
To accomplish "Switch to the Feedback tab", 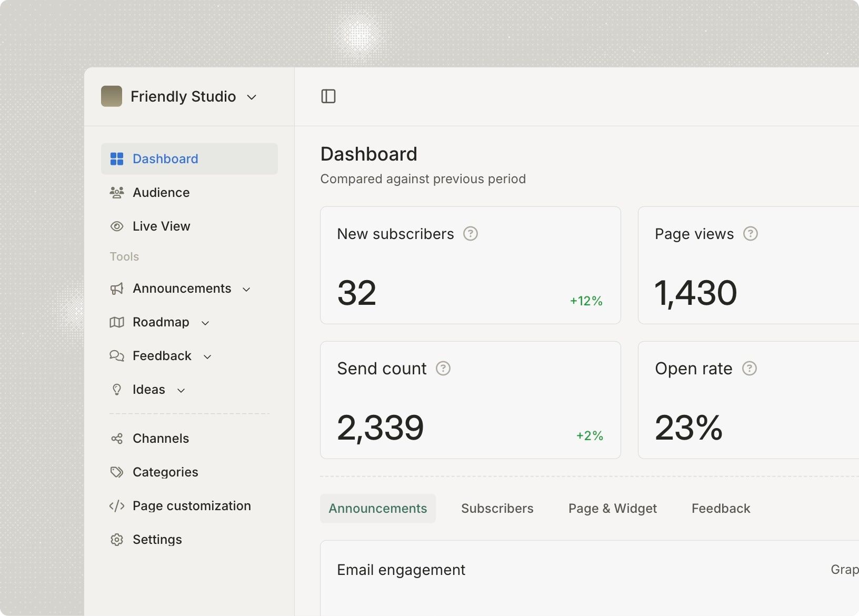I will pos(721,509).
